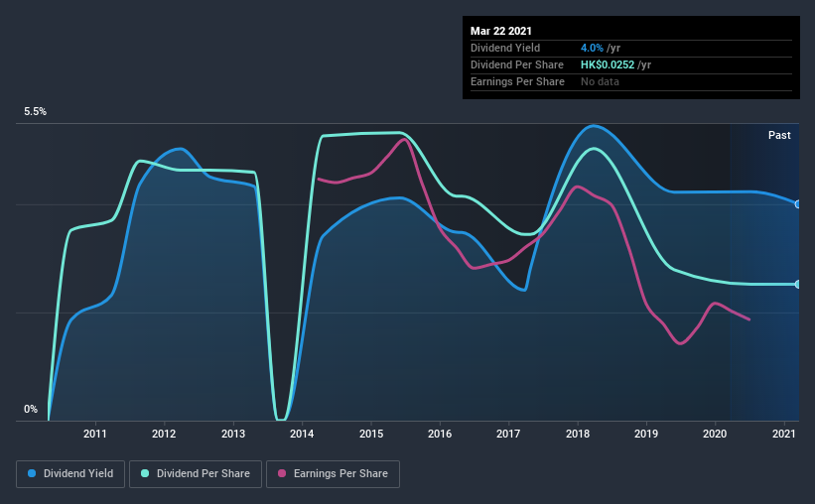This screenshot has width=815, height=504.
Task: Toggle the Dividend Yield legend button
Action: [x=70, y=474]
